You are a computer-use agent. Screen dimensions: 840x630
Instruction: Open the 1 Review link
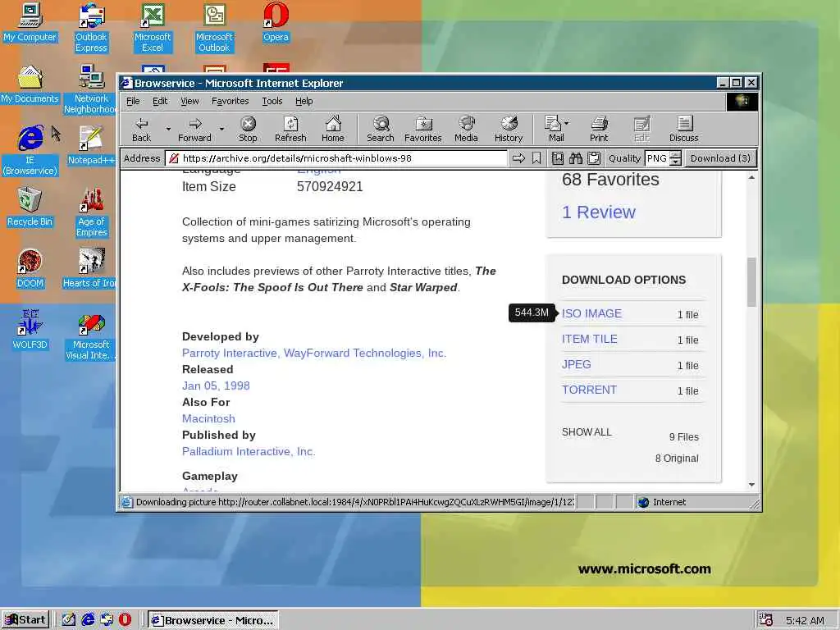[598, 212]
